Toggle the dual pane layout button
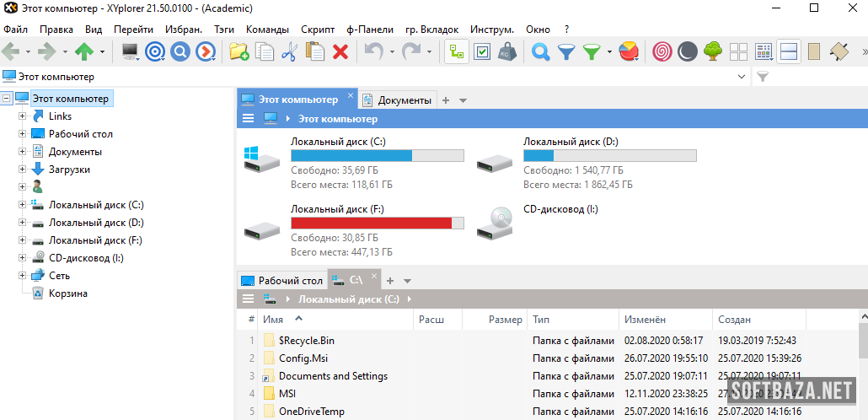The height and width of the screenshot is (420, 868). point(789,52)
